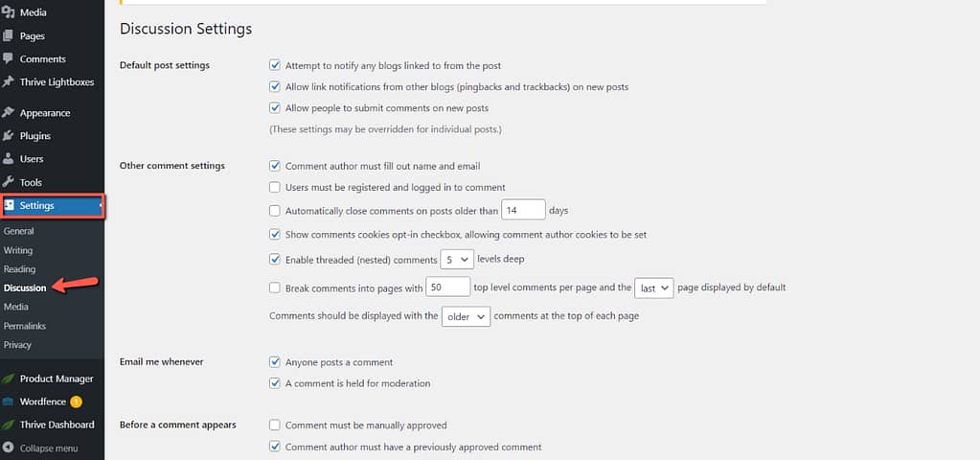Expand the 'last' page displayed dropdown

(x=653, y=288)
